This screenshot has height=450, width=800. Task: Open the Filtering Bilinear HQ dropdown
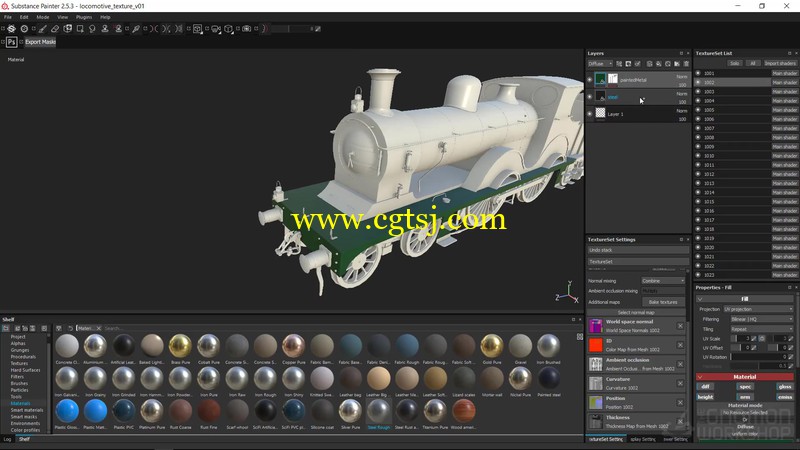tap(762, 319)
